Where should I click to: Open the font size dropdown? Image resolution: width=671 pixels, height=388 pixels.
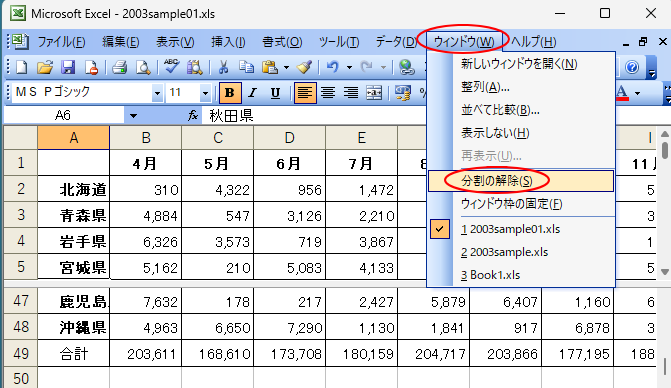205,93
